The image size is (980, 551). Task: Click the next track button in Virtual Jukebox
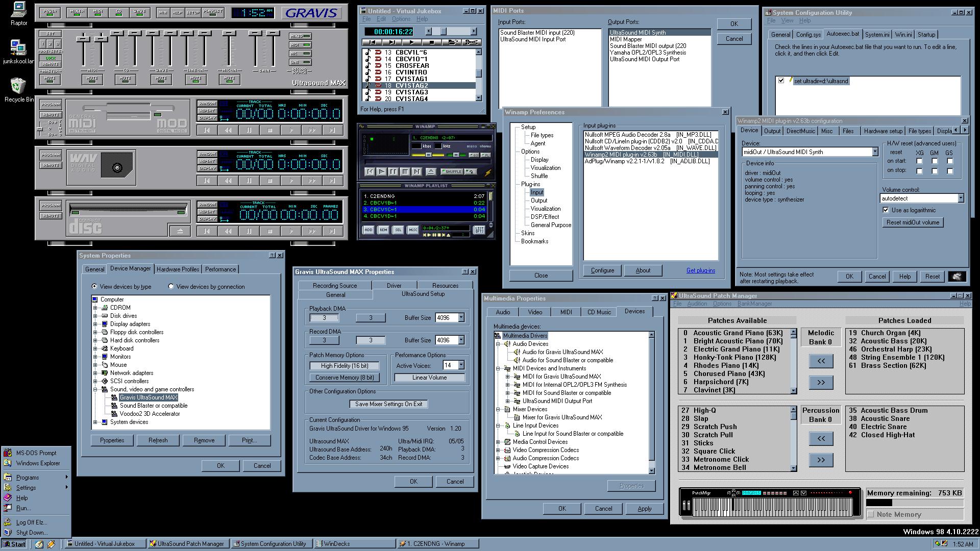(x=392, y=42)
